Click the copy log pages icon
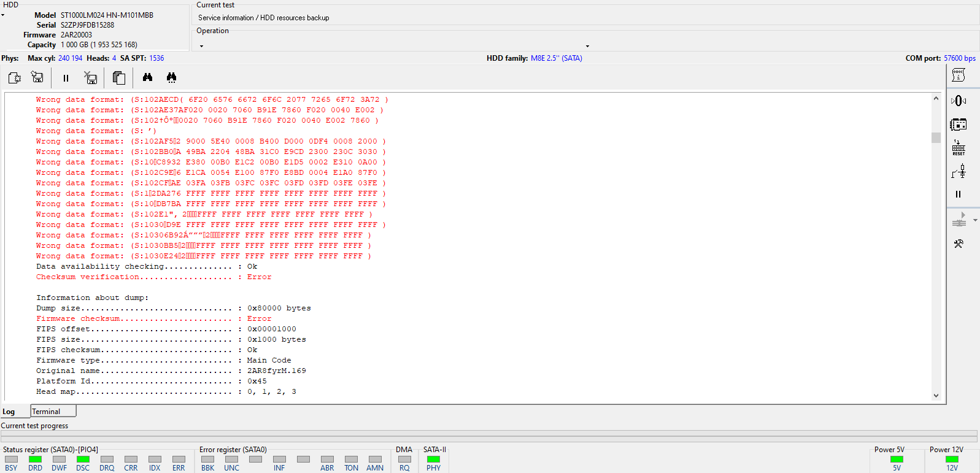The image size is (980, 473). [x=119, y=78]
